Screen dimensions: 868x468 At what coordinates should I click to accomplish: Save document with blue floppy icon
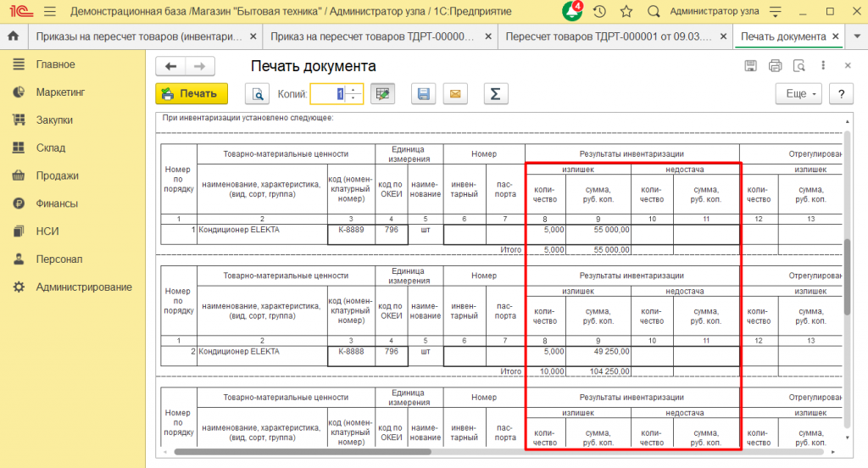[x=424, y=93]
